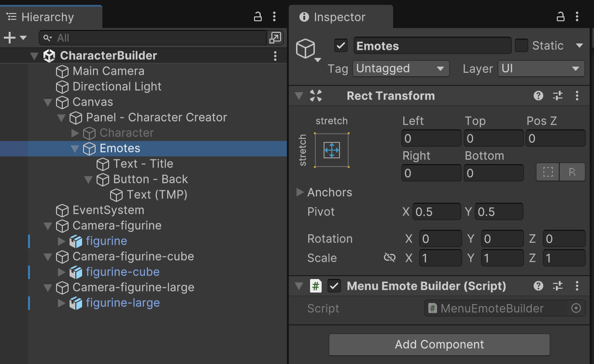This screenshot has height=364, width=594.
Task: Open the Tag dropdown showing Untagged
Action: coord(400,69)
